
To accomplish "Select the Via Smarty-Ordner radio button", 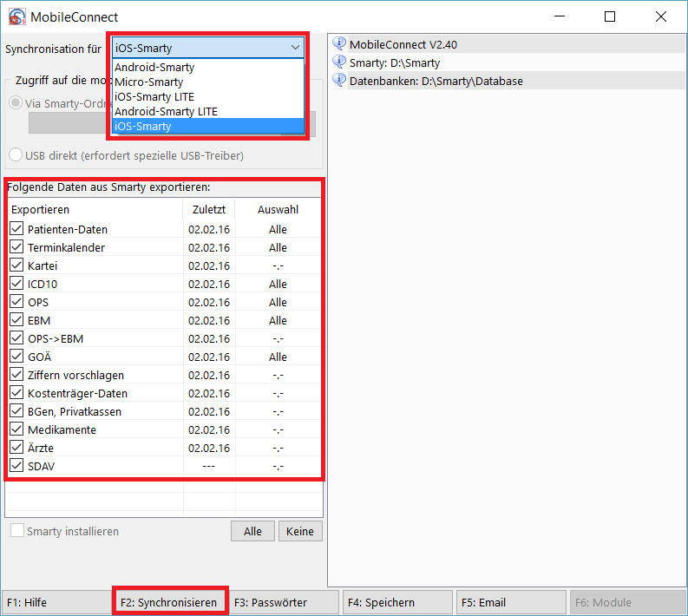I will [x=16, y=102].
